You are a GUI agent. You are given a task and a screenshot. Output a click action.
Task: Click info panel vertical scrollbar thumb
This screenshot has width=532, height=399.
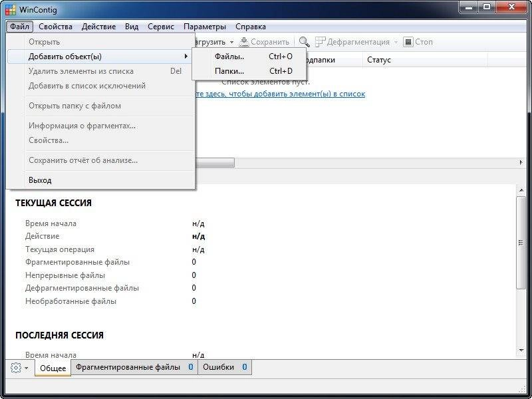521,243
